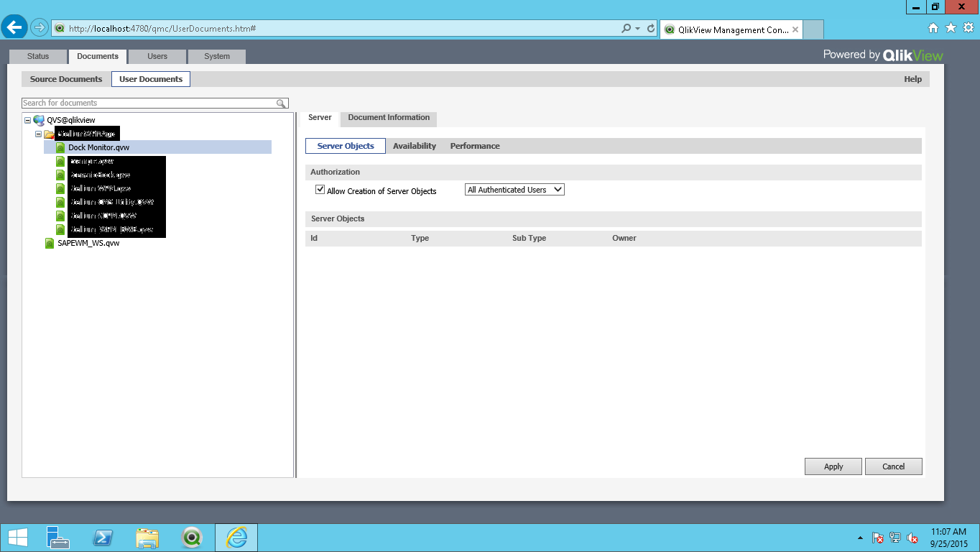Open the Windows Start button
This screenshot has height=552, width=980.
click(17, 538)
